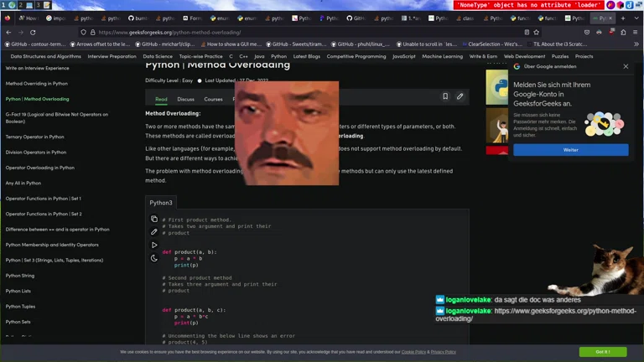644x362 pixels.
Task: Click the browser forward arrow
Action: tap(20, 33)
